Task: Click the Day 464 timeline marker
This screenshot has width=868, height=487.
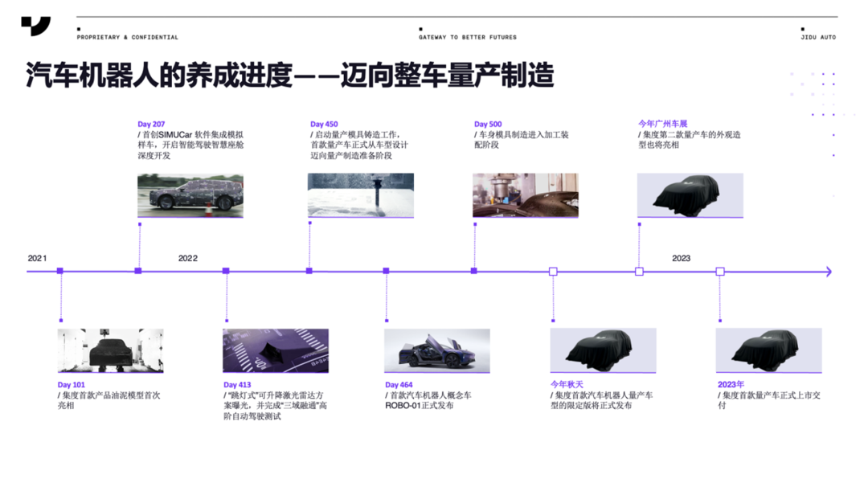Action: [x=387, y=271]
